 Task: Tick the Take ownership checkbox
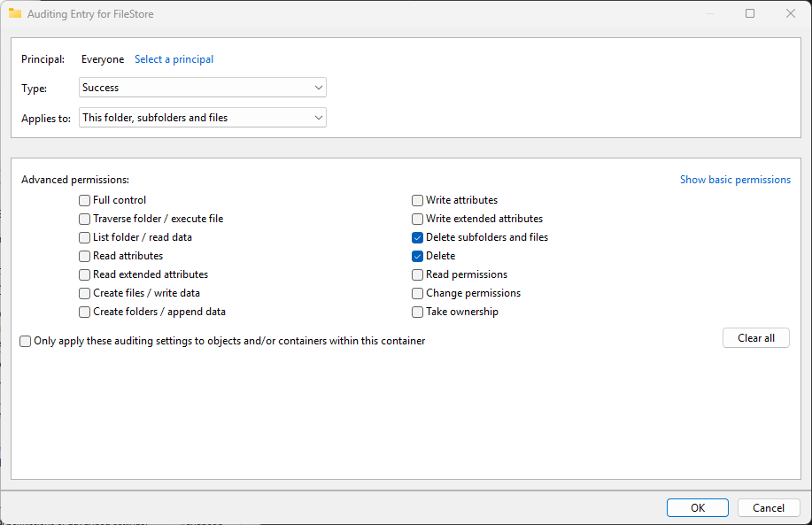tap(418, 312)
